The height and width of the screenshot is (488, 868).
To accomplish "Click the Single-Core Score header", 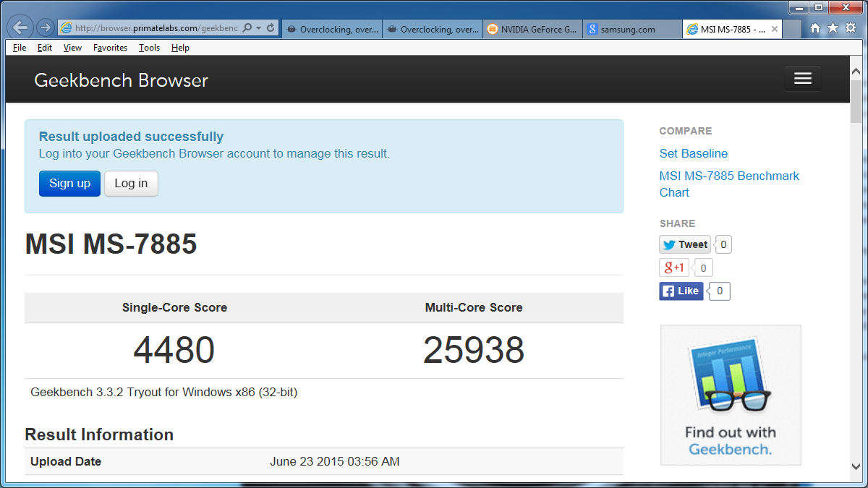I will pyautogui.click(x=174, y=308).
